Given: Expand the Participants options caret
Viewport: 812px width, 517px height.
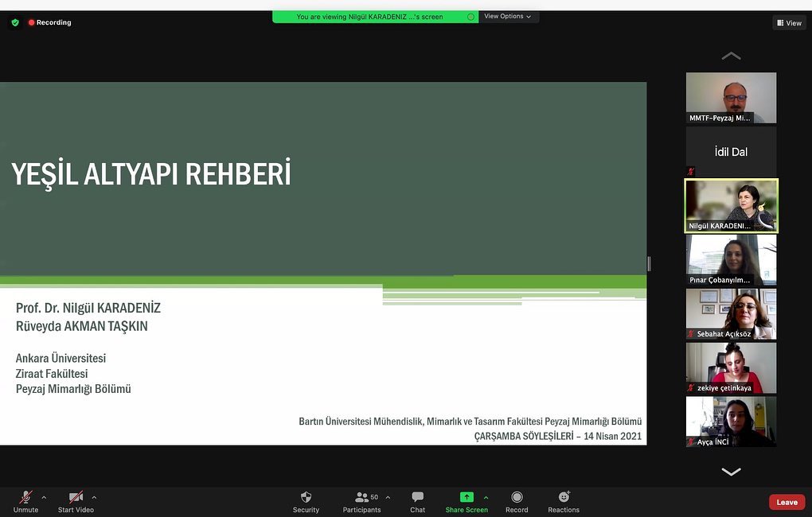Looking at the screenshot, I should coord(388,497).
